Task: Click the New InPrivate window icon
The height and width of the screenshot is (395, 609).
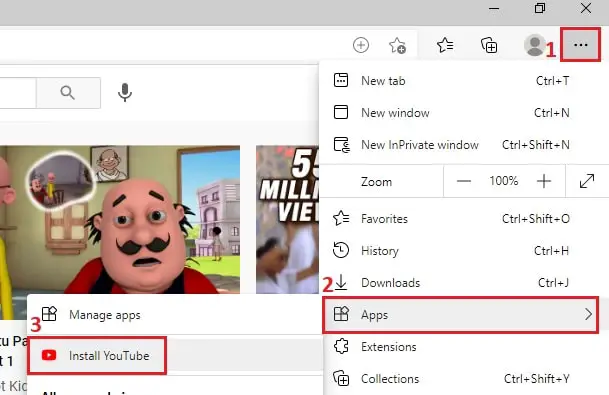Action: 342,144
